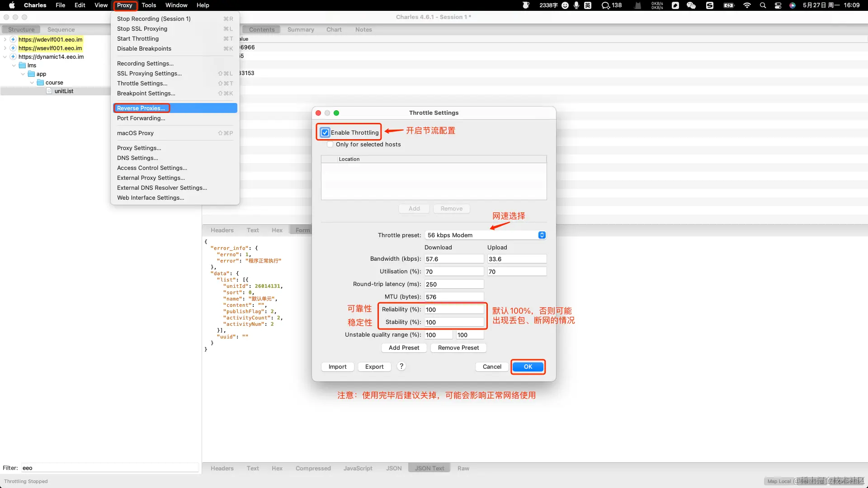The image size is (868, 488).
Task: Click the Reliability percent field
Action: [x=454, y=310]
